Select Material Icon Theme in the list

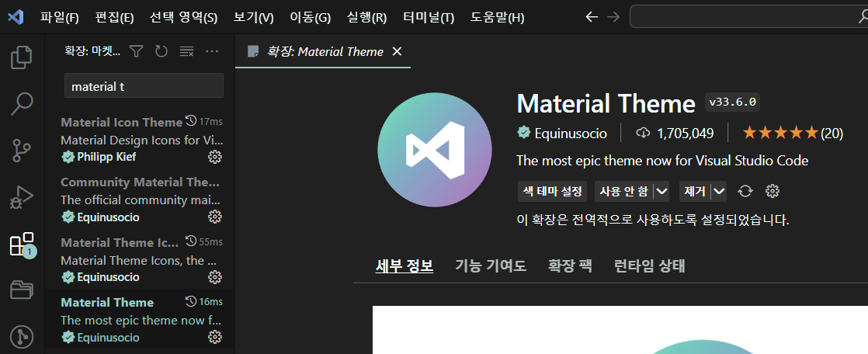click(140, 140)
